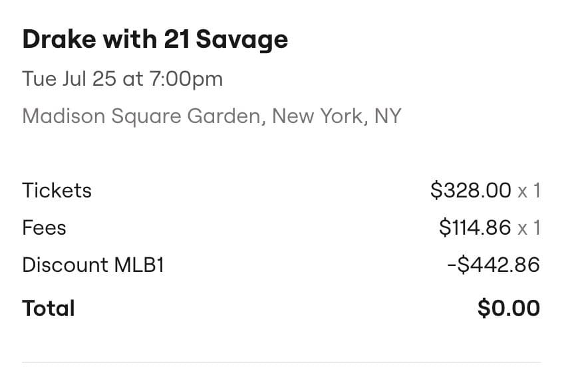Viewport: 588px width, 367px height.
Task: Click the divider line below the Total
Action: click(x=281, y=363)
